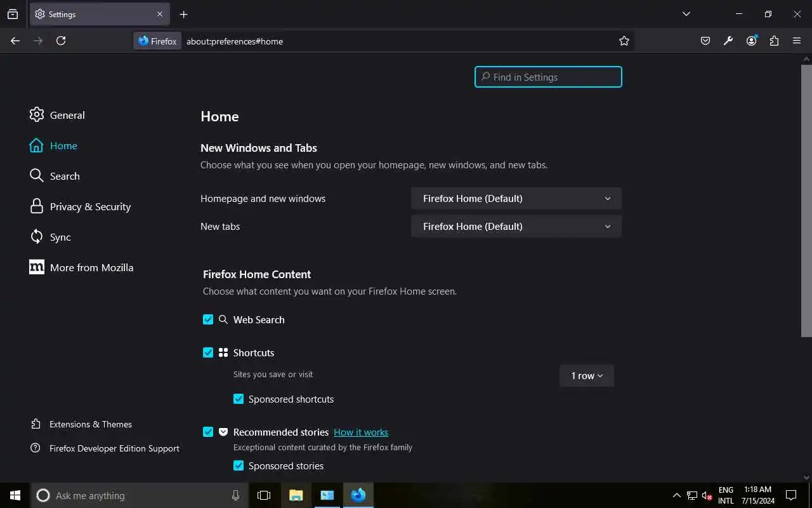Open the ENG INTL language indicator
Viewport: 812px width, 508px height.
[x=726, y=495]
